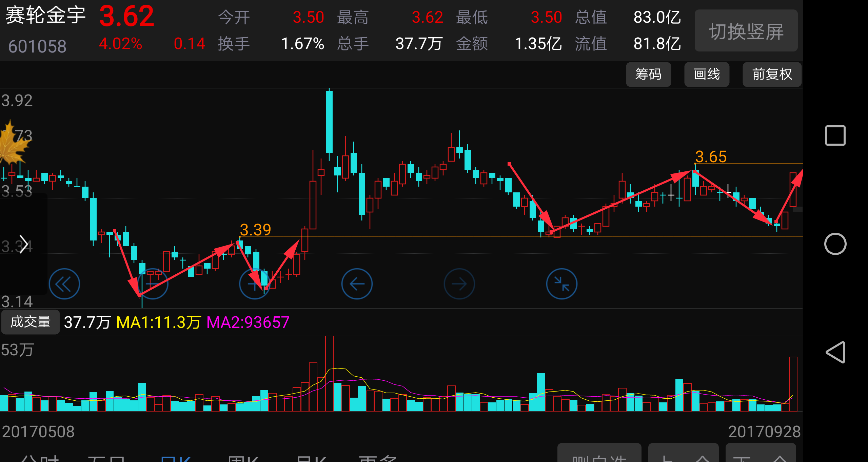
Task: Open the 更多 more periods tab
Action: click(x=377, y=459)
